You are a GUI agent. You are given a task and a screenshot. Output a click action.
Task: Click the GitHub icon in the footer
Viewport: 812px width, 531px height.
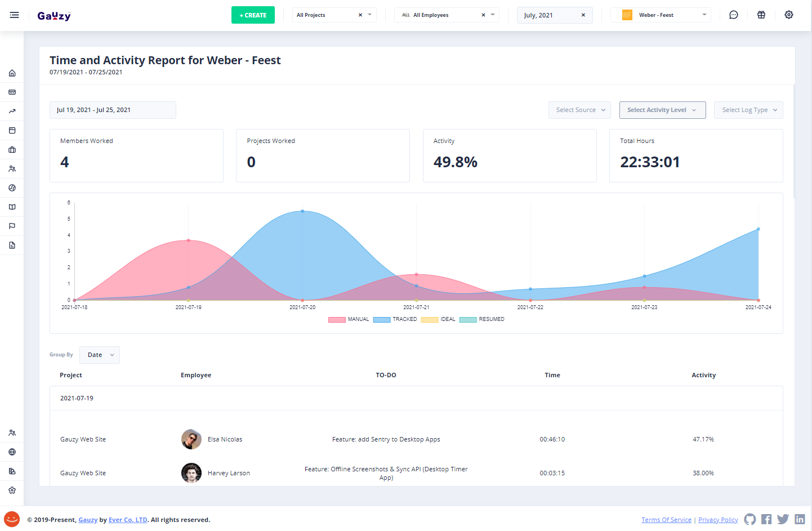click(749, 519)
